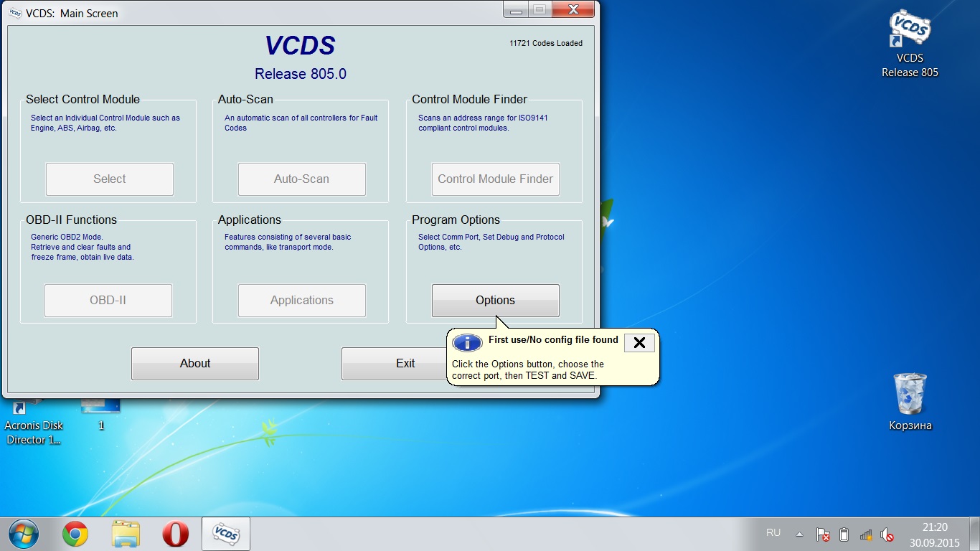Click the muted volume tray icon

click(x=887, y=534)
